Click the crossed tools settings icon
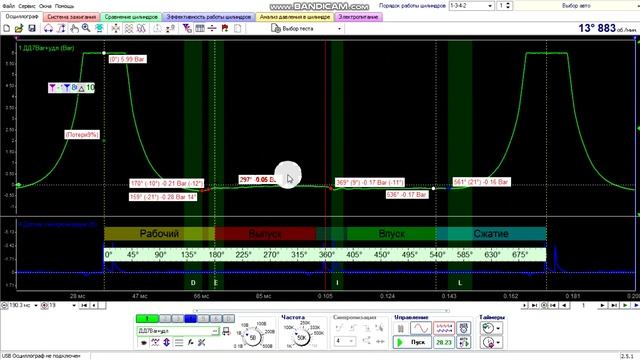The width and height of the screenshot is (640, 360). point(202,342)
